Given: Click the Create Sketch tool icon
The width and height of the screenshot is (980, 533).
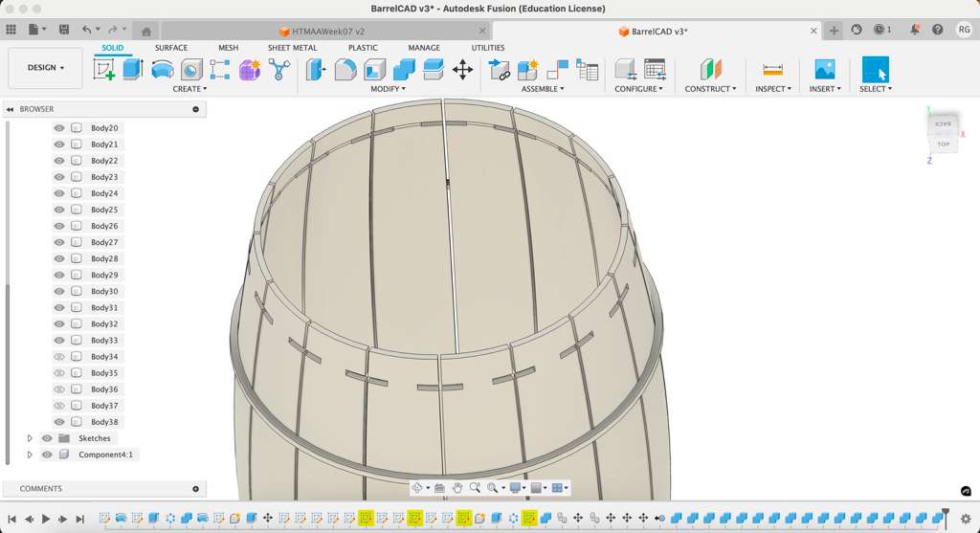Looking at the screenshot, I should click(103, 69).
